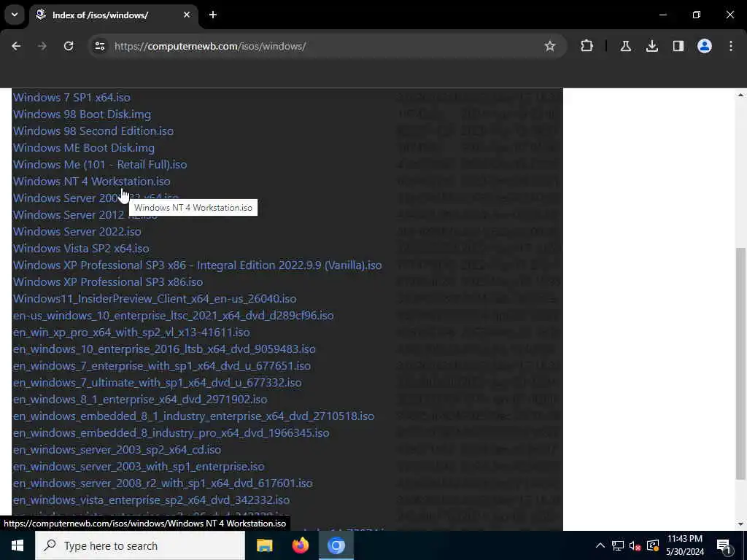Download en_windows_8_1_enterprise_x64_dvd_2971902.iso

tap(140, 399)
